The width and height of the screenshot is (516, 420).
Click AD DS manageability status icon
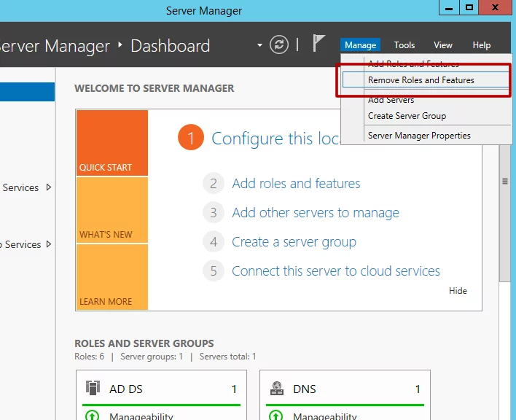click(93, 416)
